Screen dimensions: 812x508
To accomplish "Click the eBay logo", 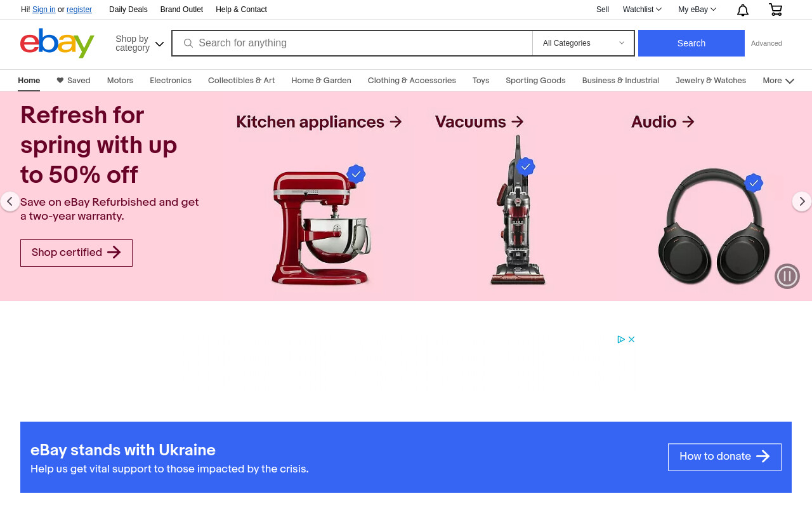I will click(57, 43).
